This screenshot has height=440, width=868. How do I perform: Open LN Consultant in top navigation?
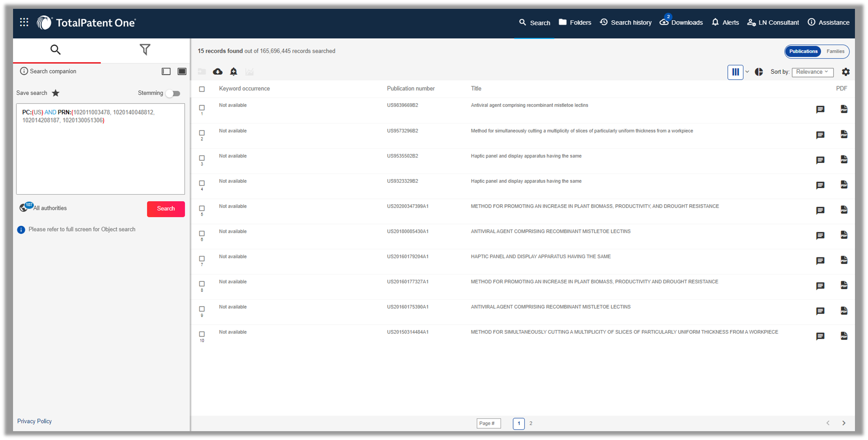[x=773, y=22]
